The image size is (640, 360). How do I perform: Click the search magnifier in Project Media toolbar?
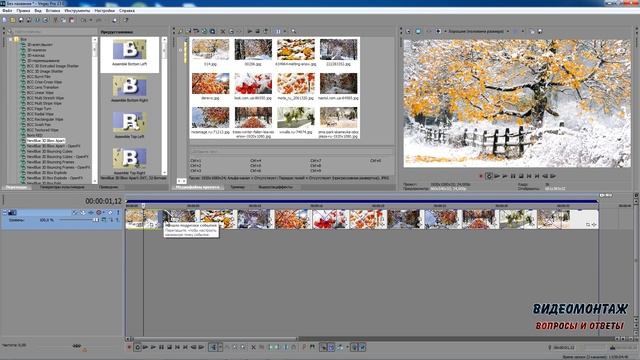click(293, 31)
